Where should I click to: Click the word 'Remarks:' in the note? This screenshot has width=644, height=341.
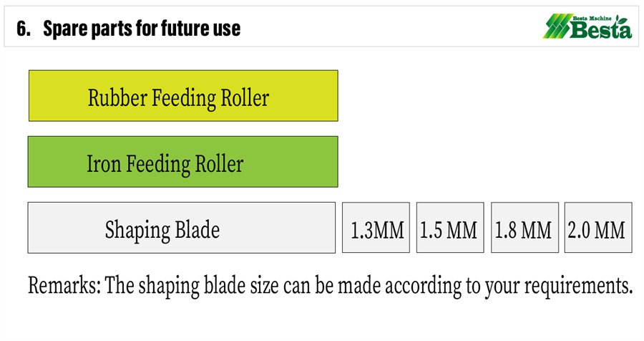64,285
